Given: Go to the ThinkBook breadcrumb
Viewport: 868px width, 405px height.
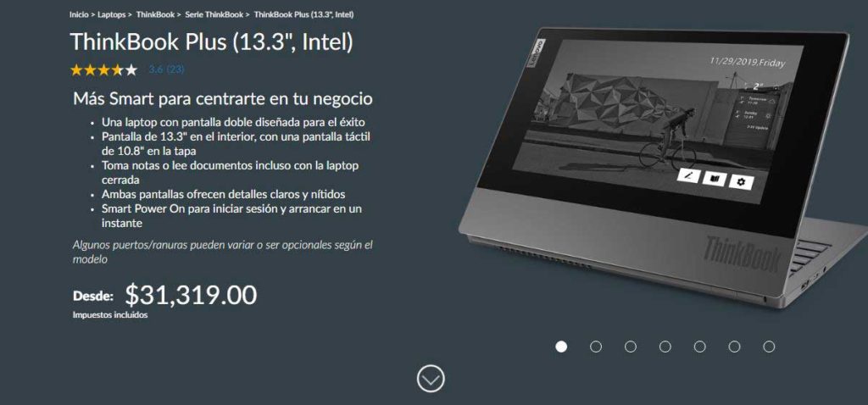Looking at the screenshot, I should click(x=155, y=14).
